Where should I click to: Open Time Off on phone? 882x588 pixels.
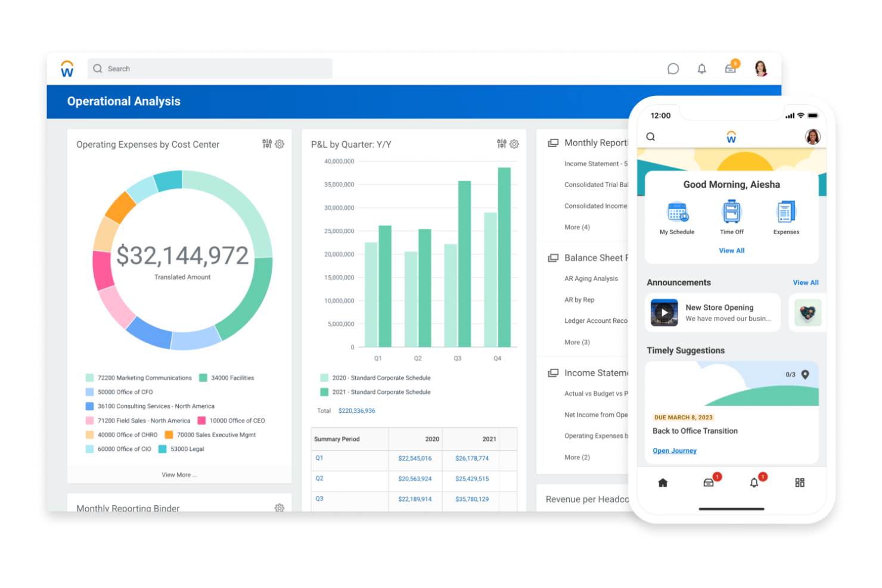(732, 218)
